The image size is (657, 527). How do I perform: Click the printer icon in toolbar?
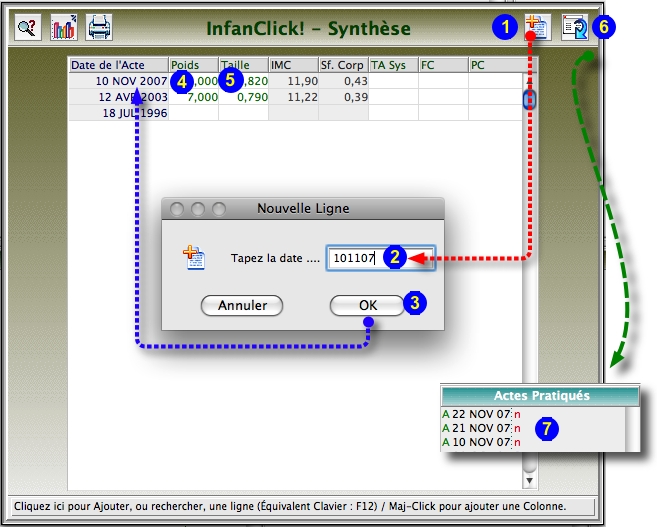point(99,27)
